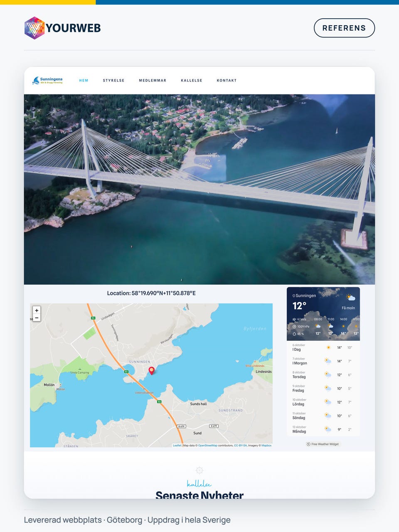Zoom in on the map with plus

click(37, 310)
